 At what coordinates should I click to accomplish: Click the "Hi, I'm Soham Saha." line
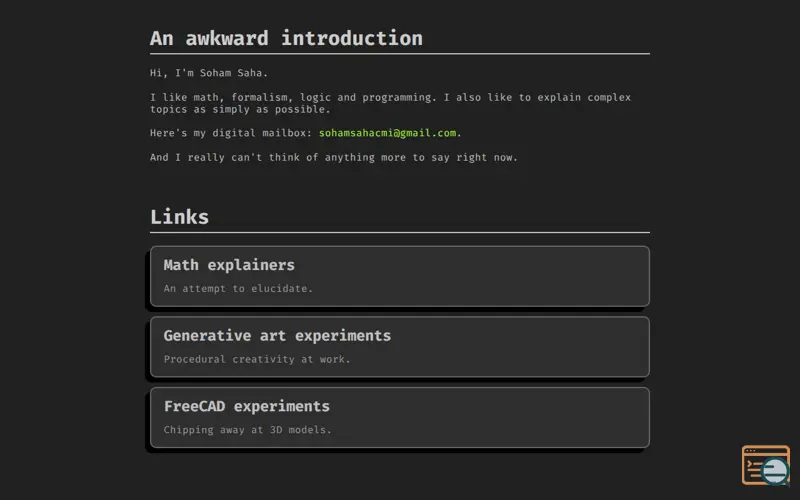pos(209,73)
